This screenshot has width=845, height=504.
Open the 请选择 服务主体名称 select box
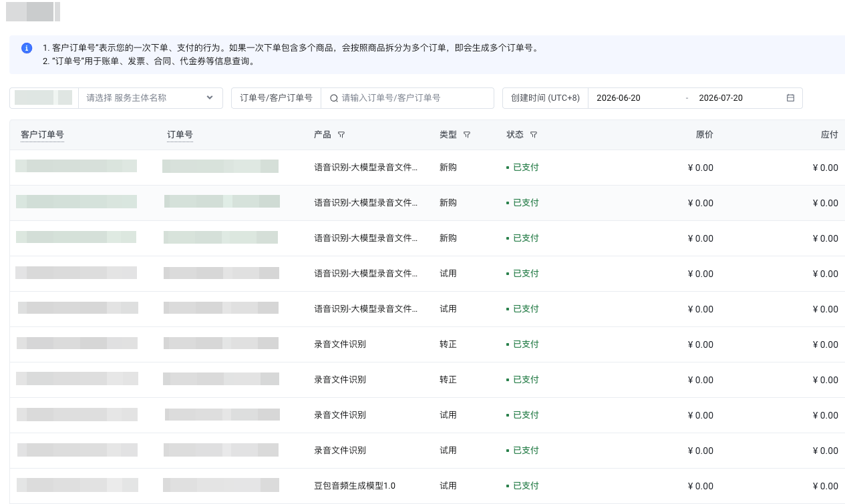[x=150, y=98]
